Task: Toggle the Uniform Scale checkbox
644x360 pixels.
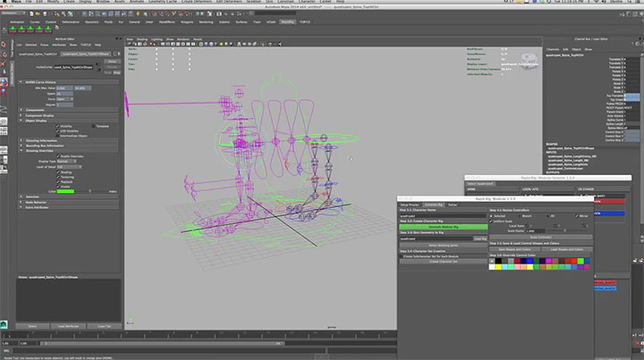Action: point(491,221)
